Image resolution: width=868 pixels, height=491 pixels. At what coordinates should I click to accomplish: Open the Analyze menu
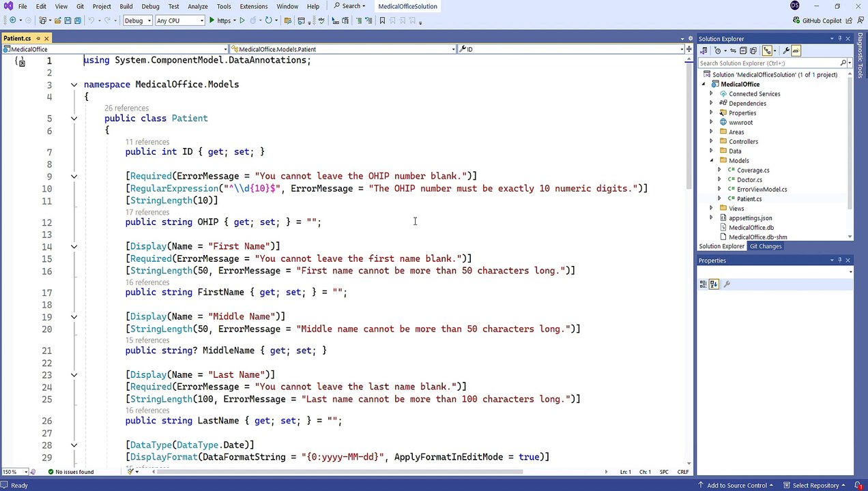tap(197, 6)
